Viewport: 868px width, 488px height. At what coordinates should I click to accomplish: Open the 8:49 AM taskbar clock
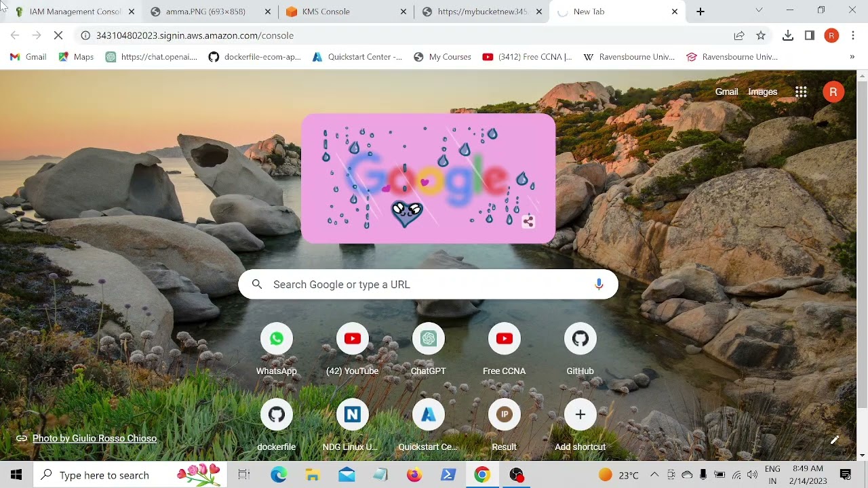tap(808, 475)
